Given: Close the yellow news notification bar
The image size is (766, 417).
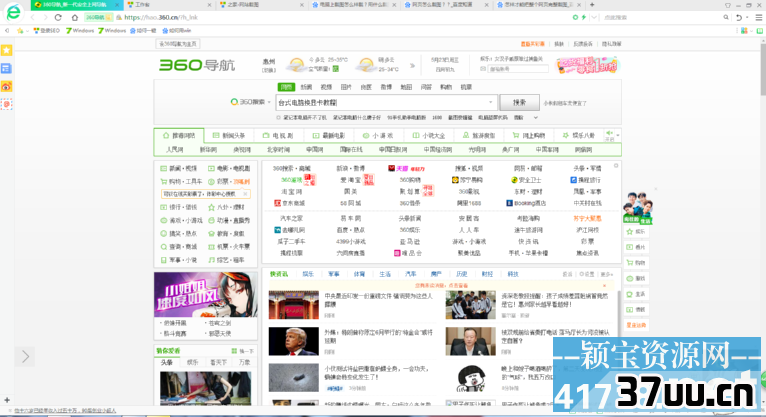Looking at the screenshot, I should pyautogui.click(x=604, y=286).
